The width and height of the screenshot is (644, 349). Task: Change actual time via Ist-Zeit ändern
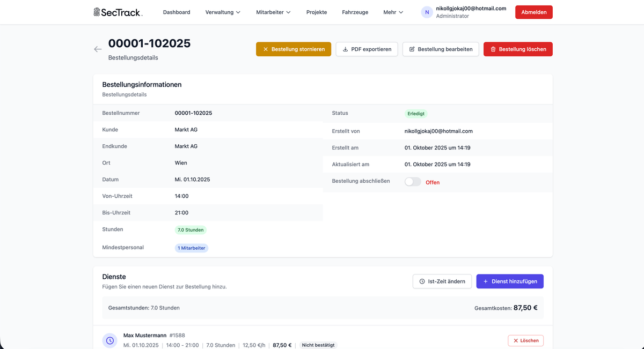[442, 281]
